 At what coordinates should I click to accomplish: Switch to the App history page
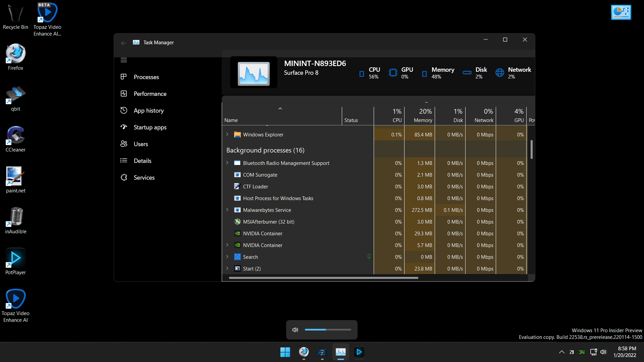(149, 110)
